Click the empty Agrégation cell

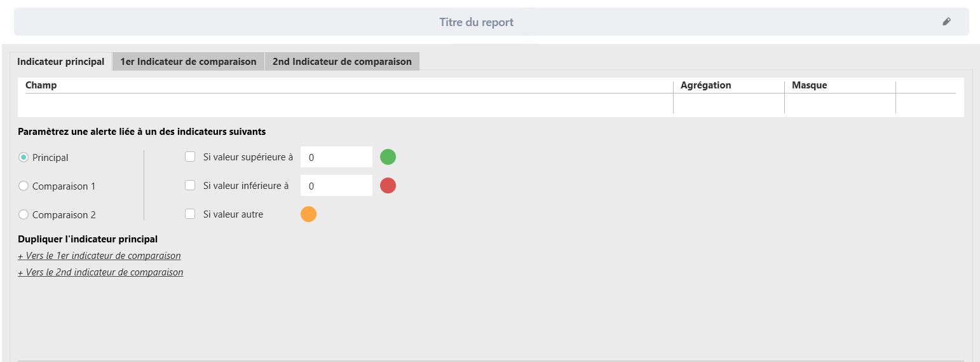click(728, 104)
